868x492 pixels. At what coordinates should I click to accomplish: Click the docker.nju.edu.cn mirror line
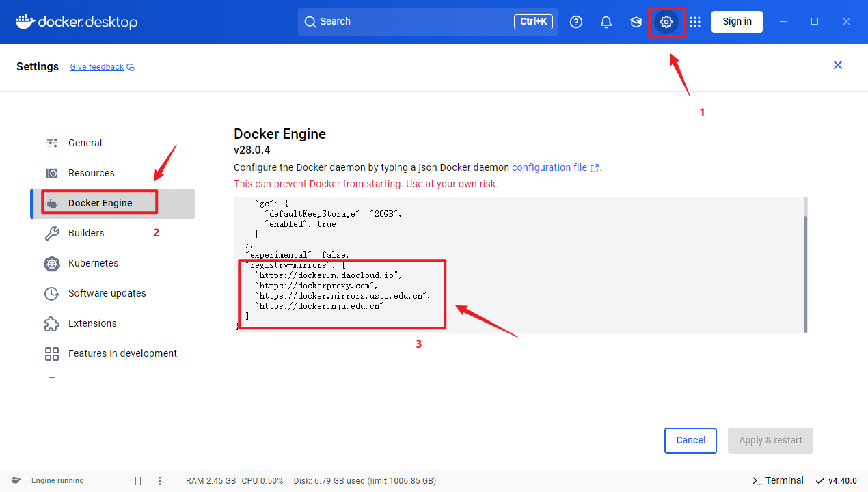(x=318, y=306)
